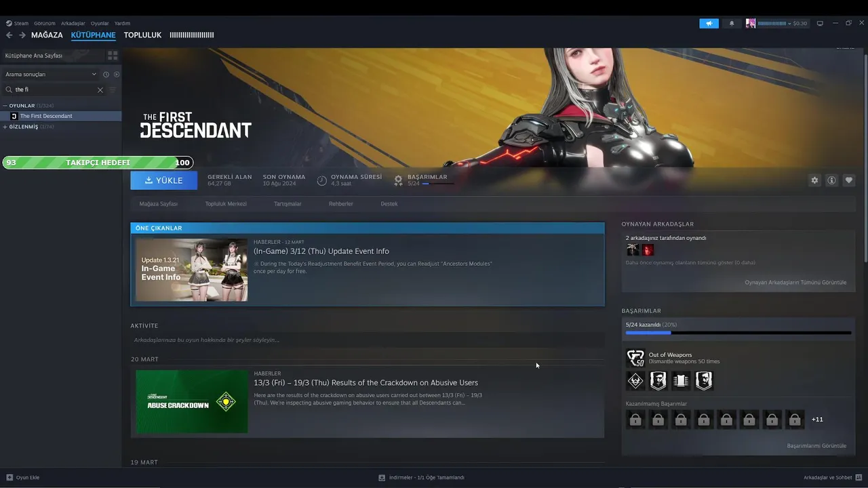This screenshot has height=488, width=868.
Task: Open the profile name tab in navigation
Action: pyautogui.click(x=192, y=35)
